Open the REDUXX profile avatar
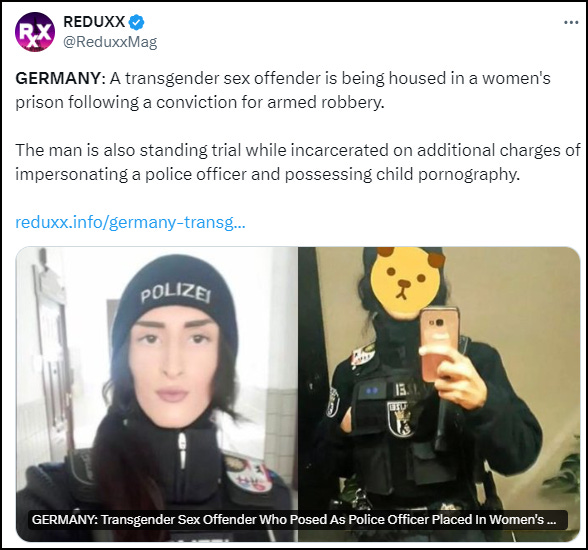The height and width of the screenshot is (550, 588). pyautogui.click(x=35, y=32)
